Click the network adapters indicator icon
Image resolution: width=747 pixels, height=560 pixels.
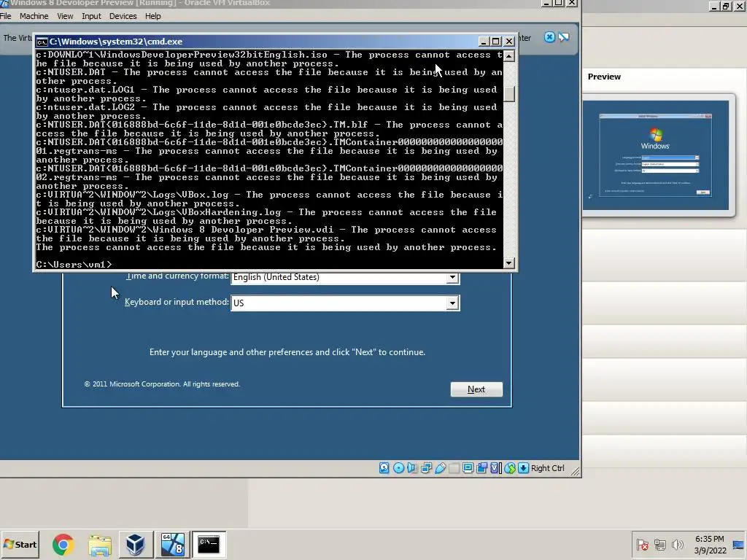coord(426,468)
